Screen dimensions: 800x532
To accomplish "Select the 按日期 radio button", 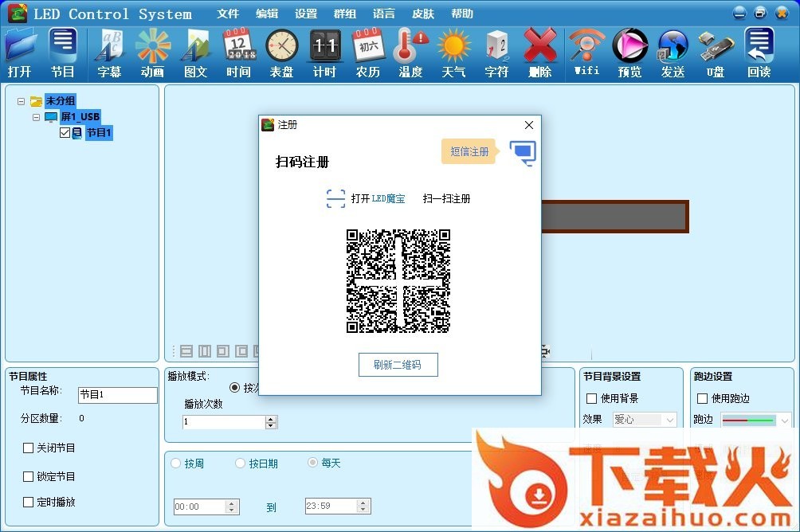I will (x=241, y=464).
